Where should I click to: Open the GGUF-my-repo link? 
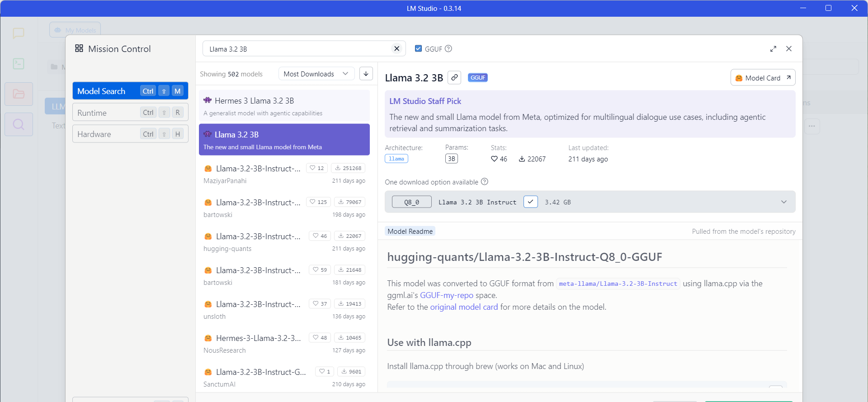point(447,295)
